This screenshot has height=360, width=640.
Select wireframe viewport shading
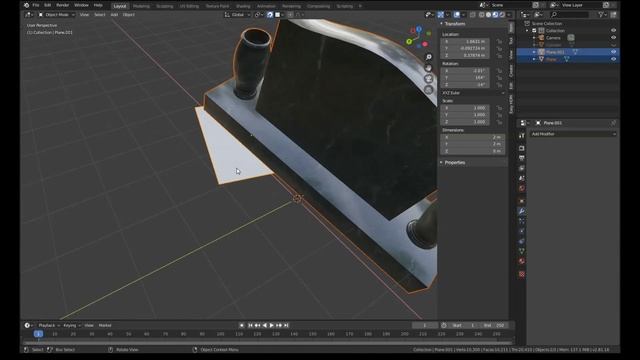tap(482, 15)
